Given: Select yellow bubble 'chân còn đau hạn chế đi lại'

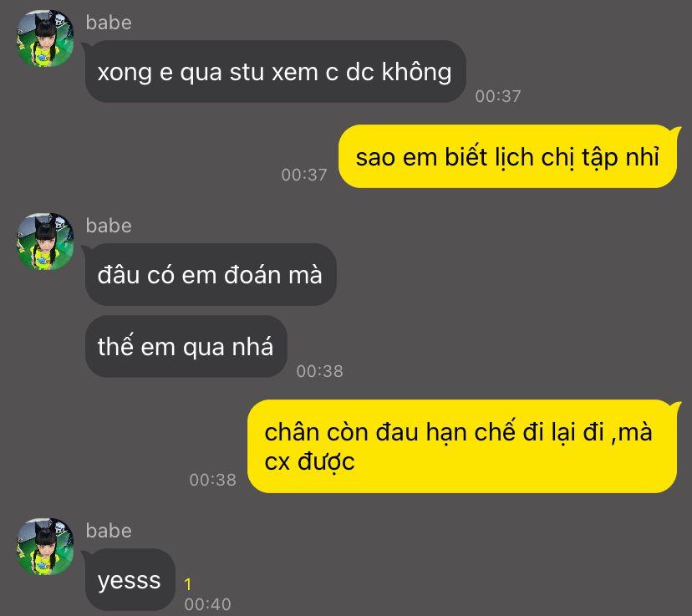Looking at the screenshot, I should (462, 446).
